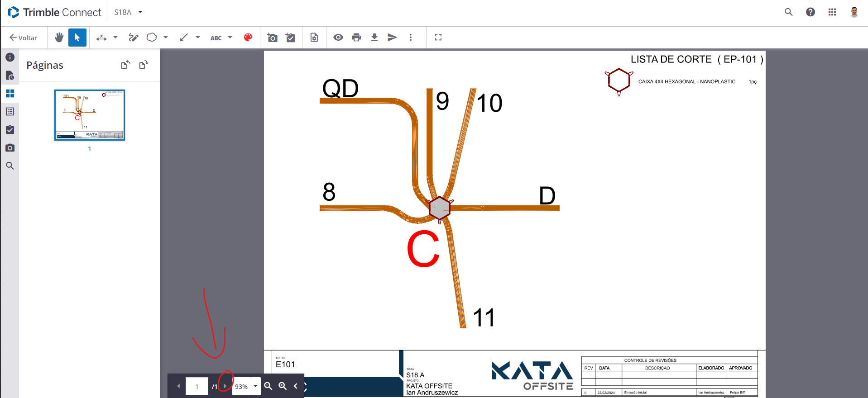This screenshot has width=868, height=398.
Task: Create a new view with camera-plus icon
Action: click(x=272, y=38)
